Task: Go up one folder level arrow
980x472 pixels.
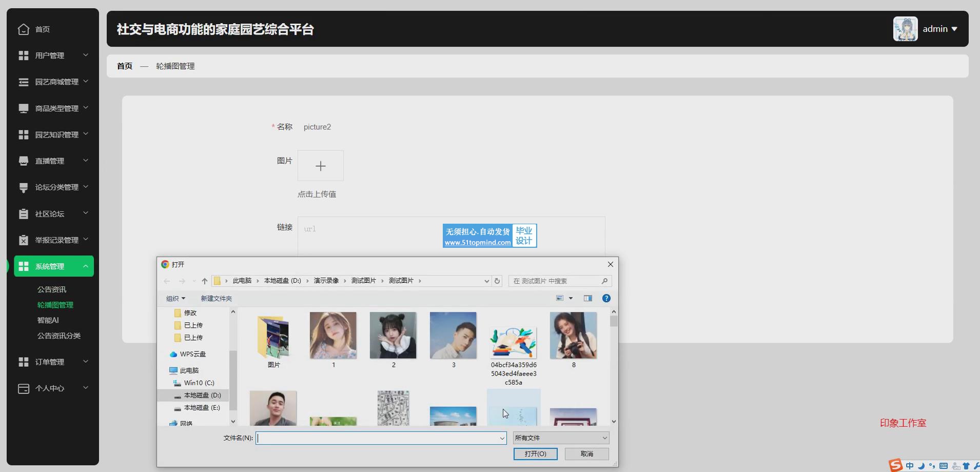Action: [205, 281]
